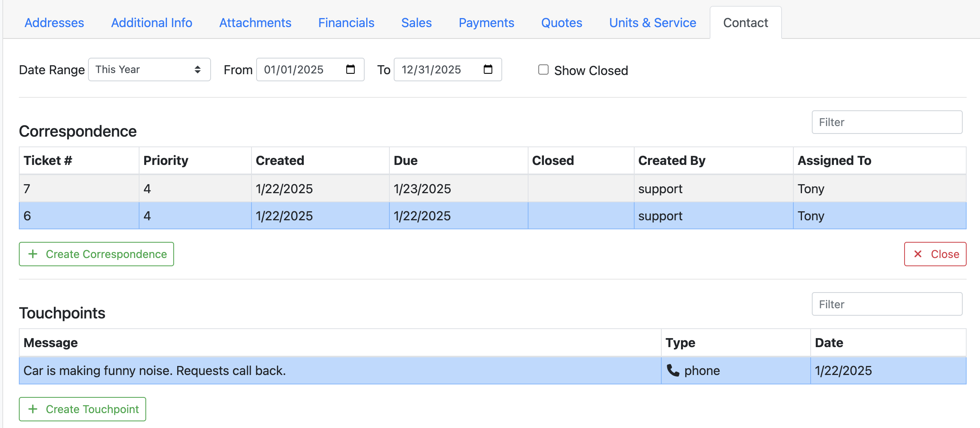Click the Touchpoints Filter input field
Viewport: 980px width, 428px height.
(x=887, y=304)
